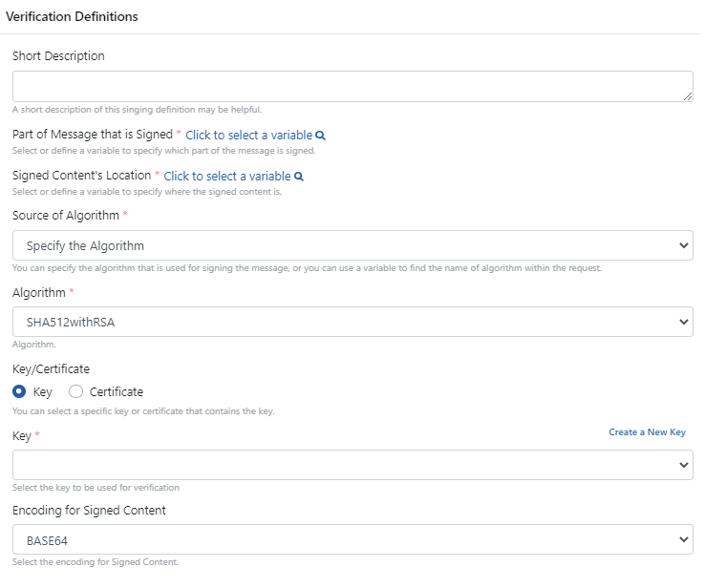Click the empty Key field's chevron arrow
This screenshot has width=704, height=588.
tap(683, 465)
